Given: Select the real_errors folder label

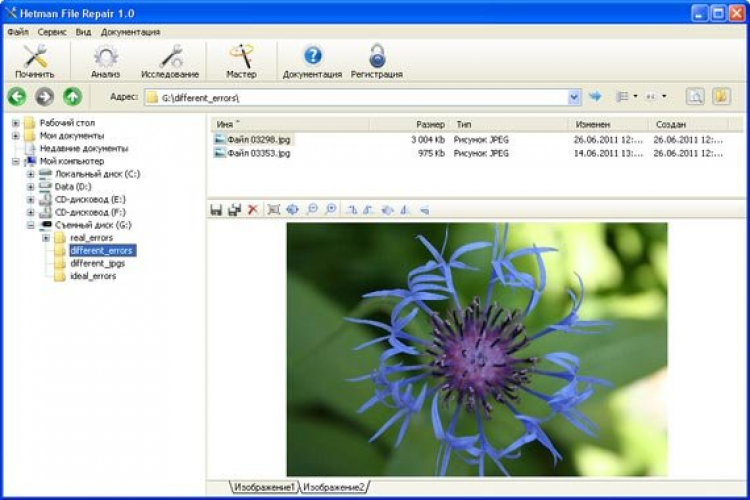Looking at the screenshot, I should pyautogui.click(x=91, y=238).
